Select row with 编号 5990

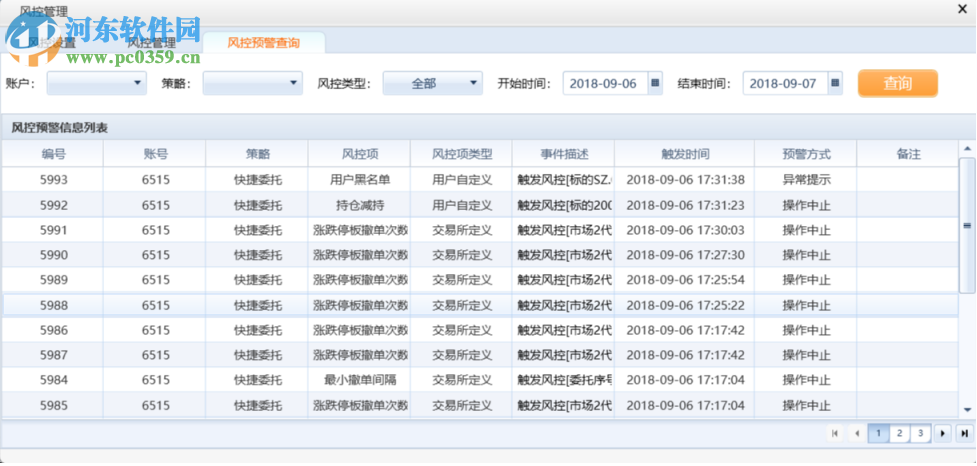coord(480,255)
